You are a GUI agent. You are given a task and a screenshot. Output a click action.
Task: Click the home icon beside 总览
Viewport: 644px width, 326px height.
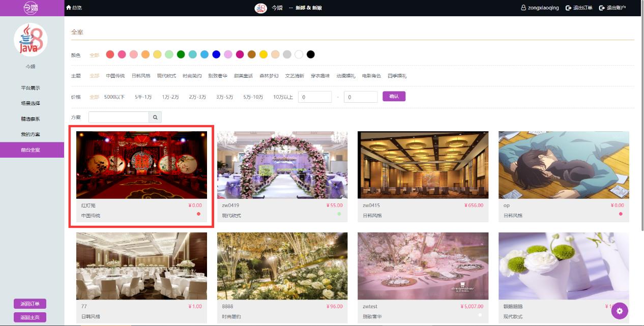point(68,8)
